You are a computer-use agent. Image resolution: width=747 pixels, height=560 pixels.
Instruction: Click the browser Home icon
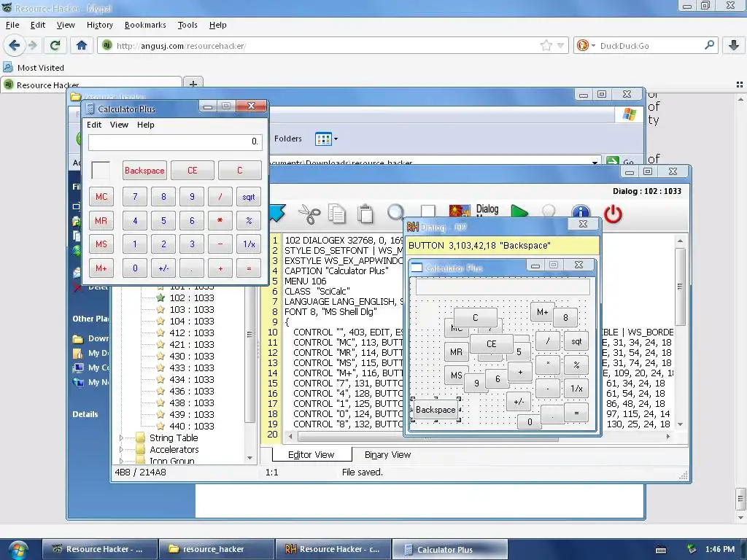[82, 45]
